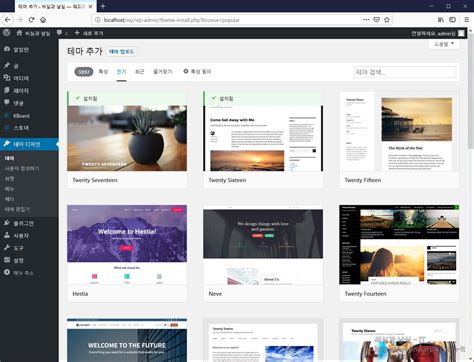
Task: Click the Twenty Sixteen theme name
Action: coord(227,180)
